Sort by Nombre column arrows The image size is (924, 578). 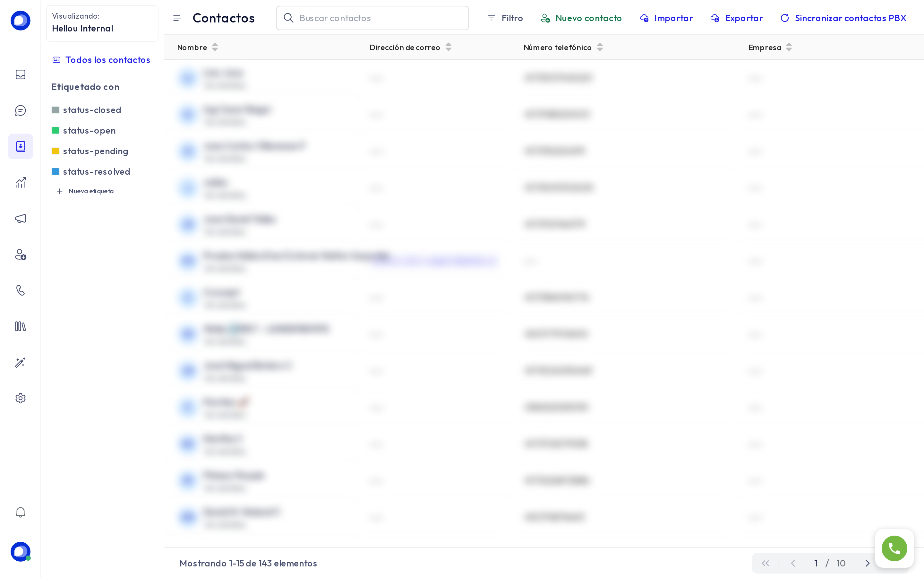click(x=215, y=47)
